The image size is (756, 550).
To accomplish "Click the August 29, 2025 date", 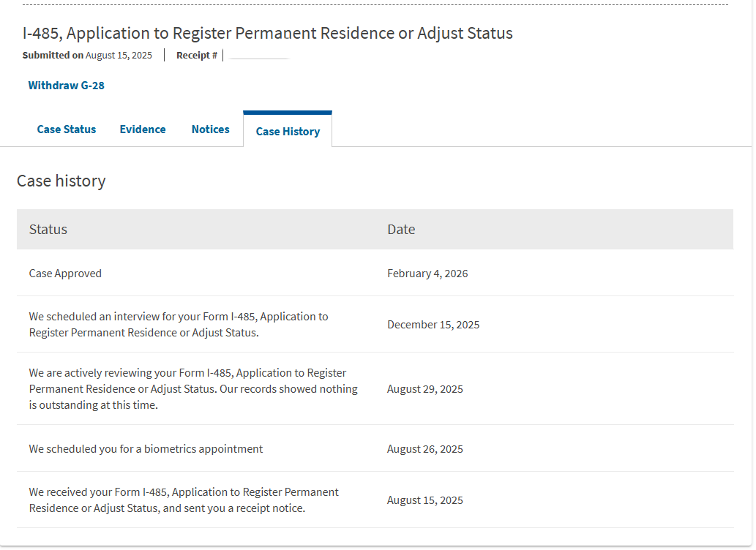I will pos(425,389).
